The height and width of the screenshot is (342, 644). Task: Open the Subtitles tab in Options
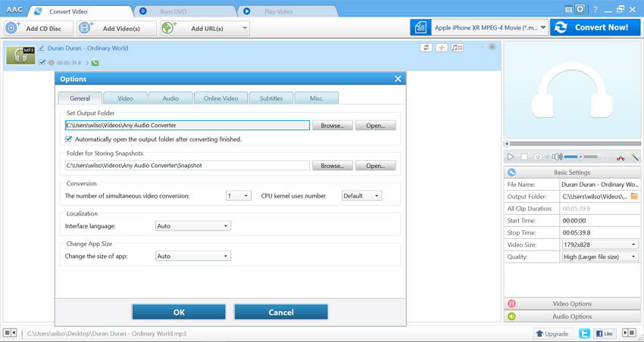(x=270, y=98)
